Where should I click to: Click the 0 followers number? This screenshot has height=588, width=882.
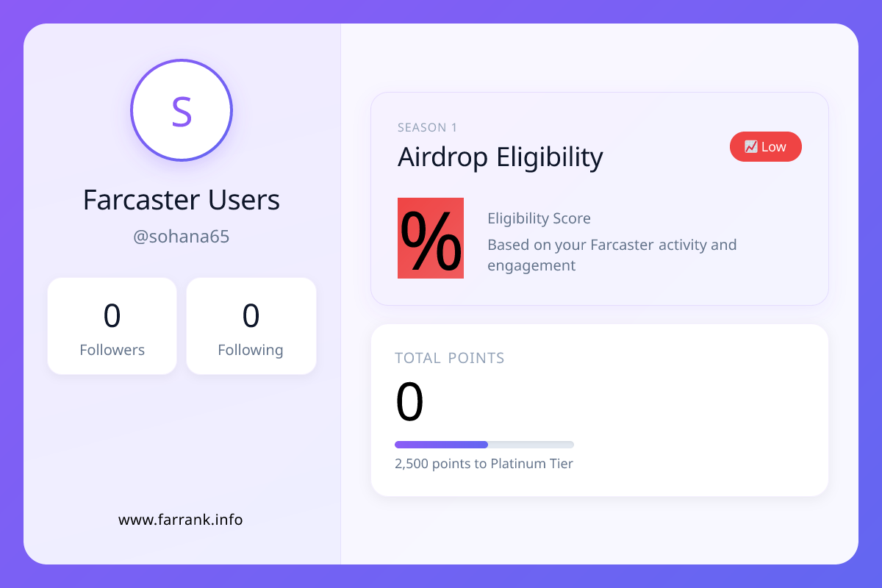112,315
